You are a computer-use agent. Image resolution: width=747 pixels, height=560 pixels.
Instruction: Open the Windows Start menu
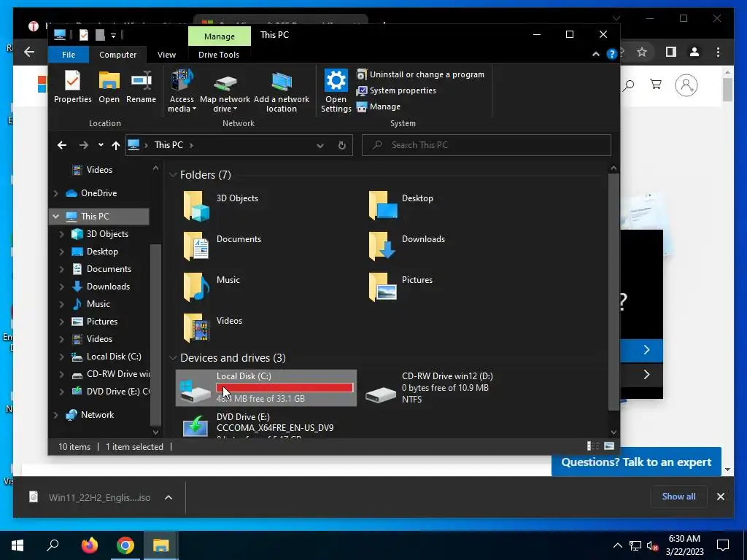(x=18, y=545)
